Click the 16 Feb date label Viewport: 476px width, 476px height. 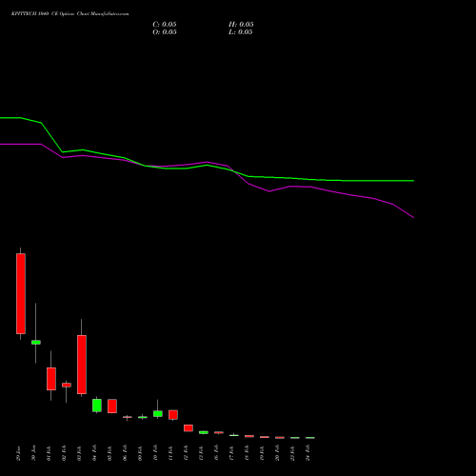[217, 453]
